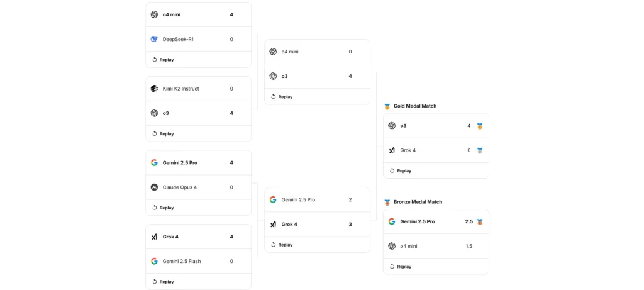Viewport: 644px width, 290px height.
Task: Select the Claude Opus 4 name
Action: (180, 187)
